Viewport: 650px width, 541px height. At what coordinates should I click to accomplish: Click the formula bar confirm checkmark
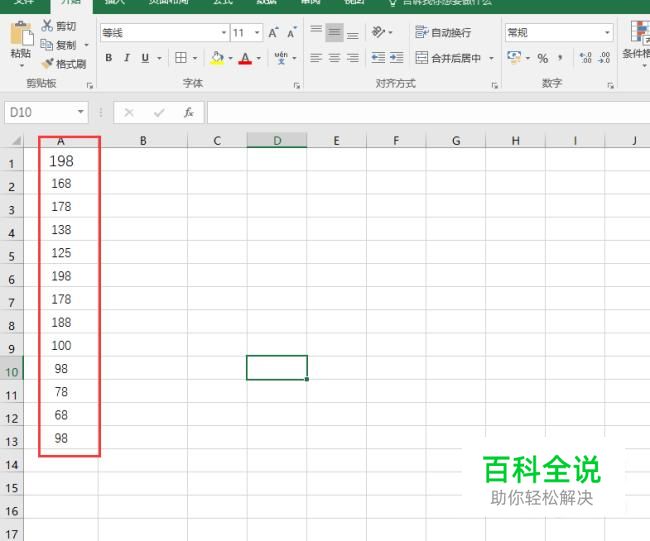(x=159, y=112)
